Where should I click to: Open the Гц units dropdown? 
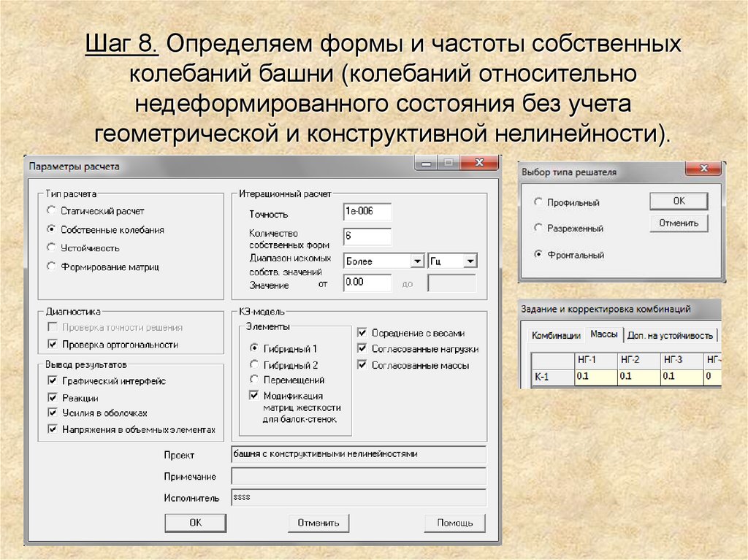tap(470, 261)
